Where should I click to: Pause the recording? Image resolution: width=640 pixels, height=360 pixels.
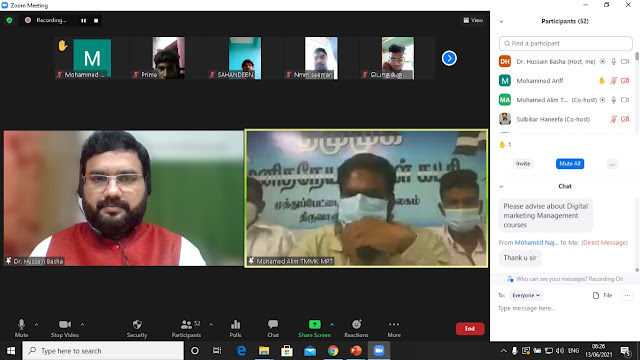point(83,20)
